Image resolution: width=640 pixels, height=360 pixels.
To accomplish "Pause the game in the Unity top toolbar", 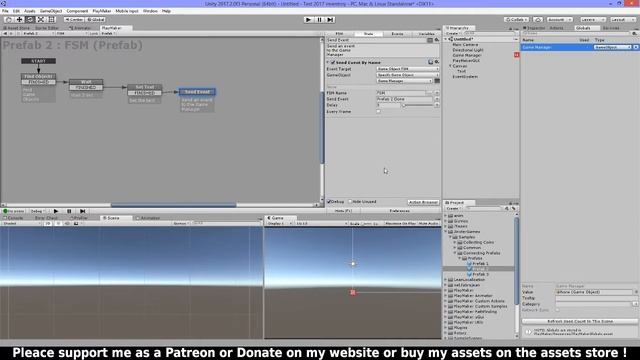I will pos(320,20).
